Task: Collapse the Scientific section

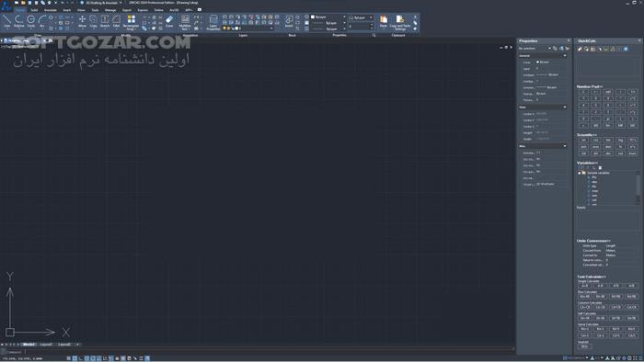Action: coord(587,135)
